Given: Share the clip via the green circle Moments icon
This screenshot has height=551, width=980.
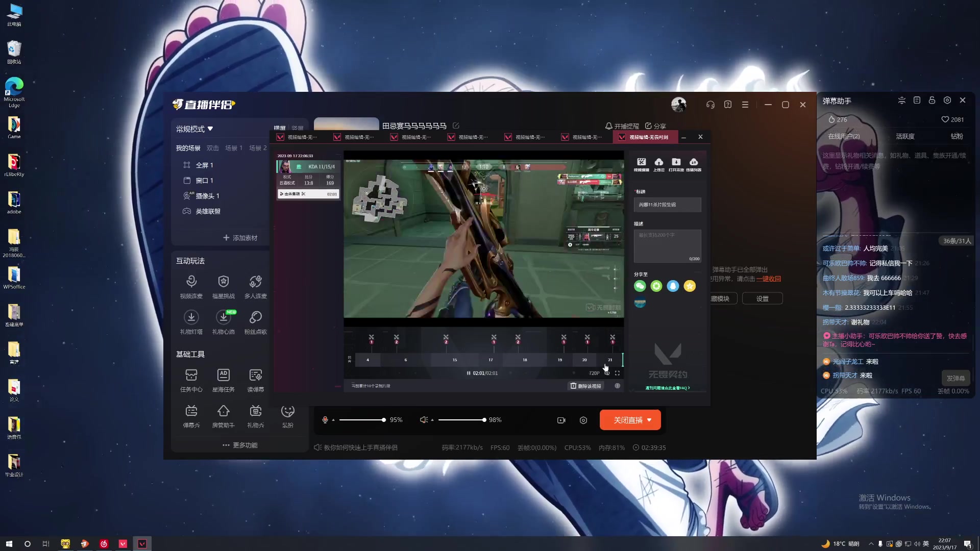Looking at the screenshot, I should tap(656, 286).
